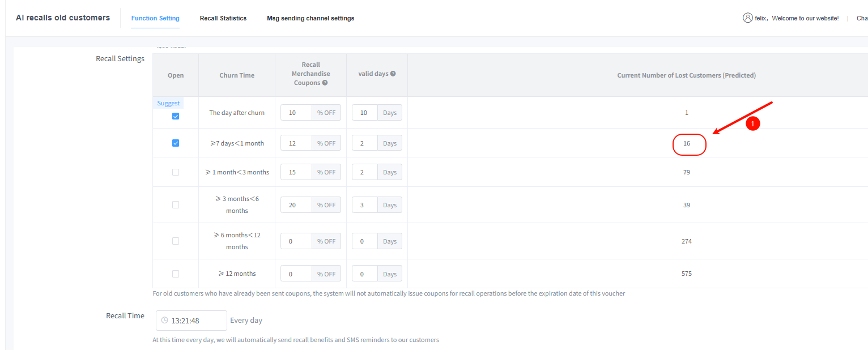The height and width of the screenshot is (350, 868).
Task: Click the clock icon in Recall Time
Action: click(164, 321)
